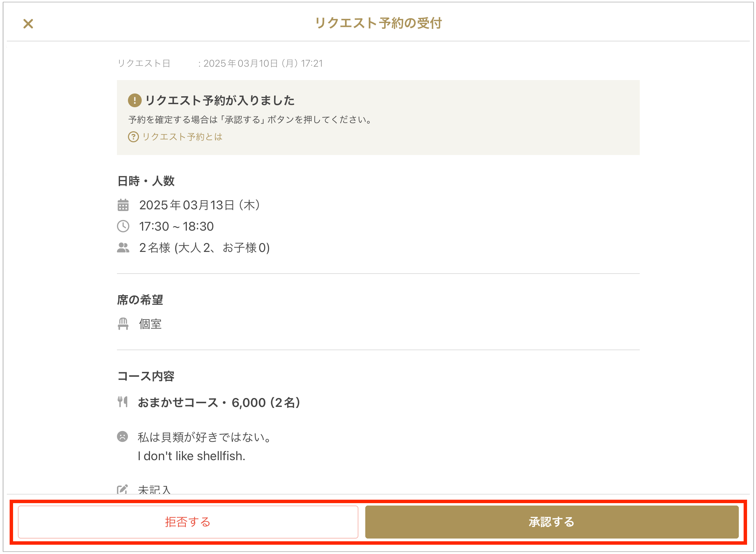Screen dimensions: 756x554
Task: Reject the reservation with 拒否する
Action: (188, 522)
